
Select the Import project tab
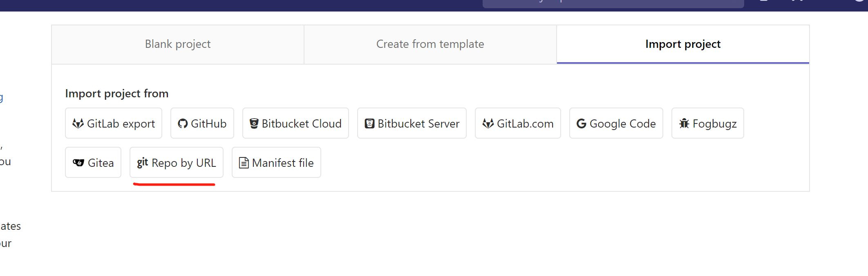tap(683, 44)
